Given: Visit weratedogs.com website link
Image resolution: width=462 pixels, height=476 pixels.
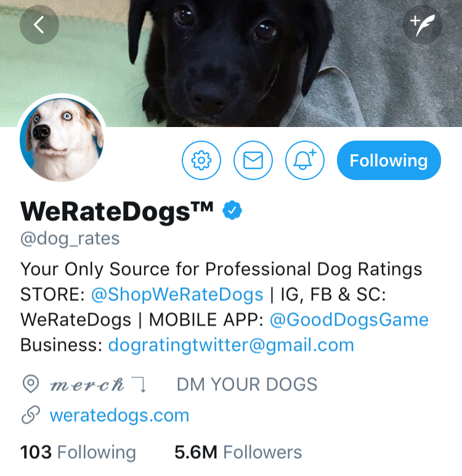Looking at the screenshot, I should click(x=120, y=416).
